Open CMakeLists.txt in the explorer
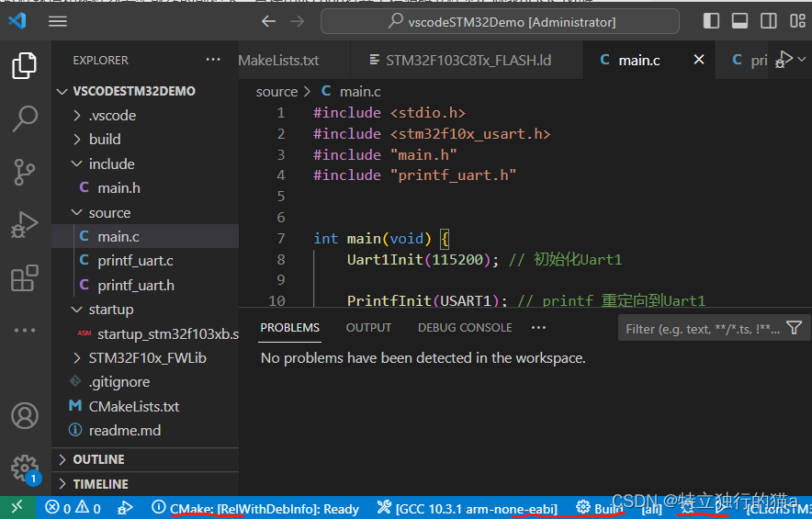The image size is (812, 519). tap(145, 406)
